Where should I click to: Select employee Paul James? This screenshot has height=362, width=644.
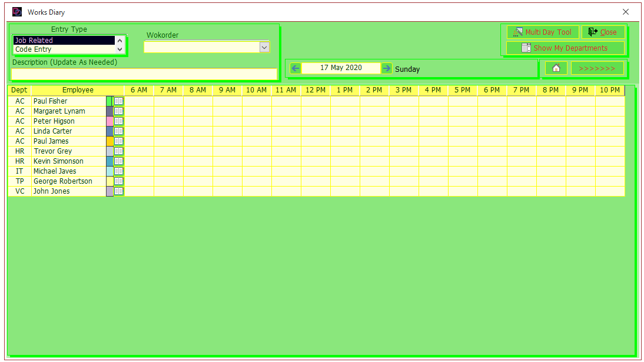pos(69,141)
